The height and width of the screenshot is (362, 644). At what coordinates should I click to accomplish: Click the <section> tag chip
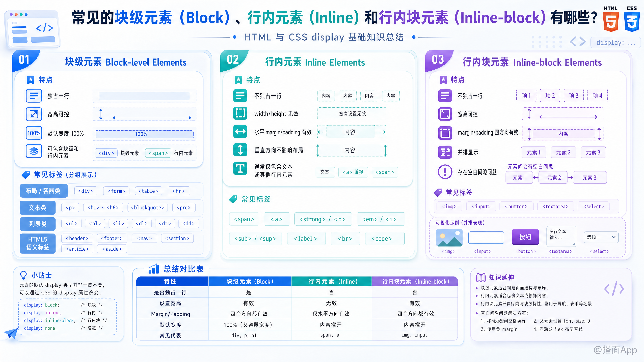[177, 238]
